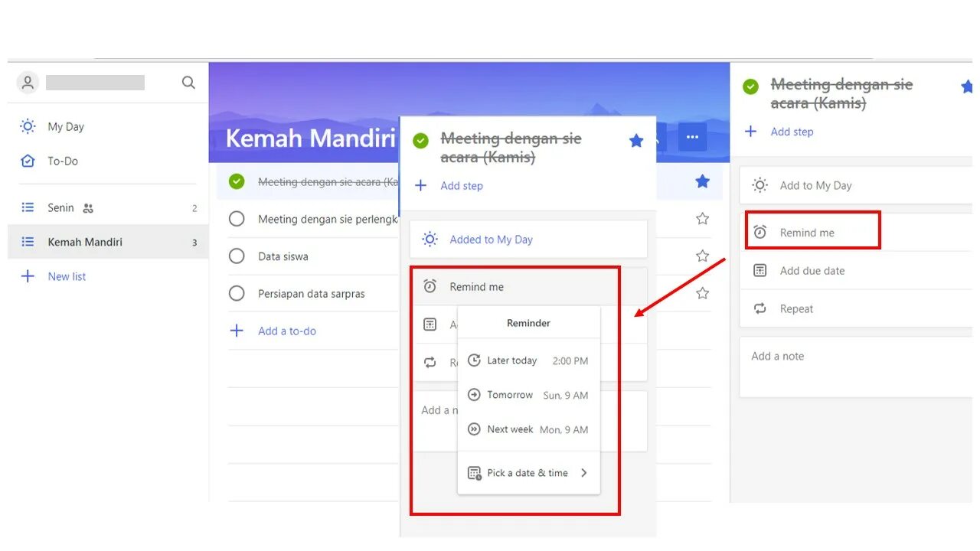Click Add step in middle detail panel
The width and height of the screenshot is (980, 551).
462,186
